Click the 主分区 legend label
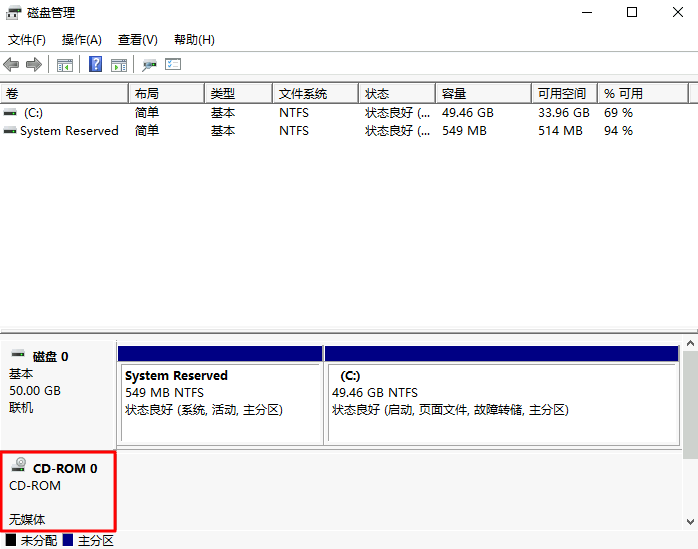The height and width of the screenshot is (549, 698). [96, 541]
